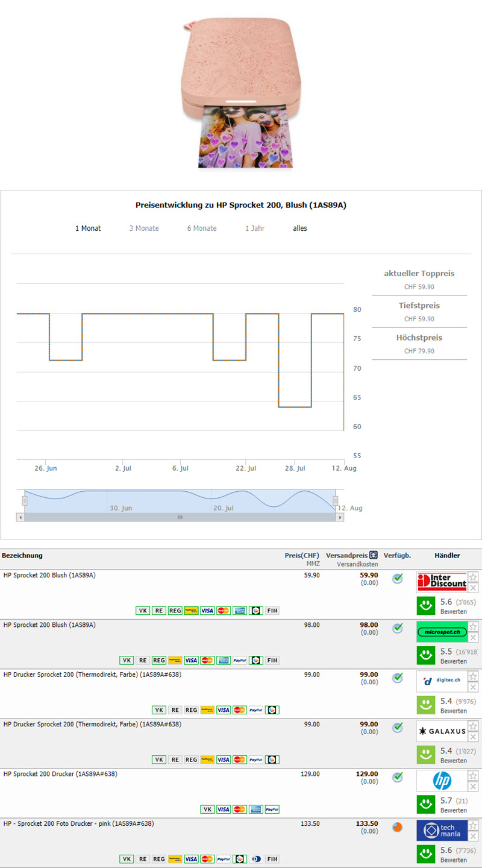Toggle the favorite star for the HP store

point(473,776)
